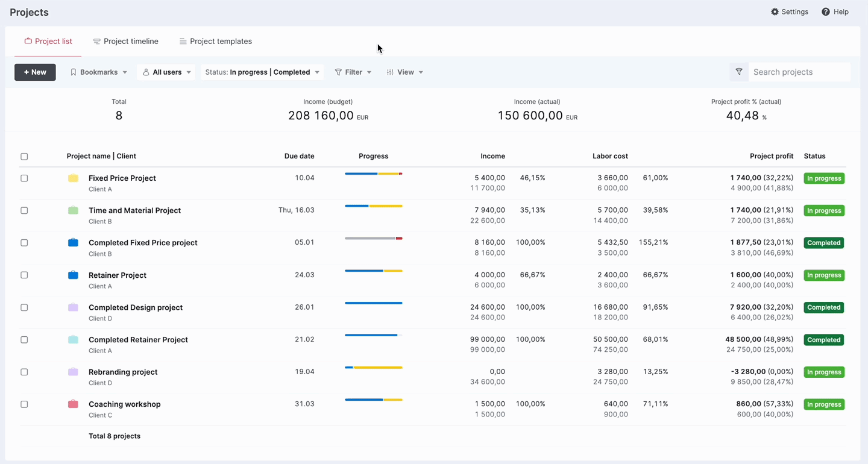Open the Completed Retainer Project link
868x464 pixels.
pyautogui.click(x=138, y=340)
